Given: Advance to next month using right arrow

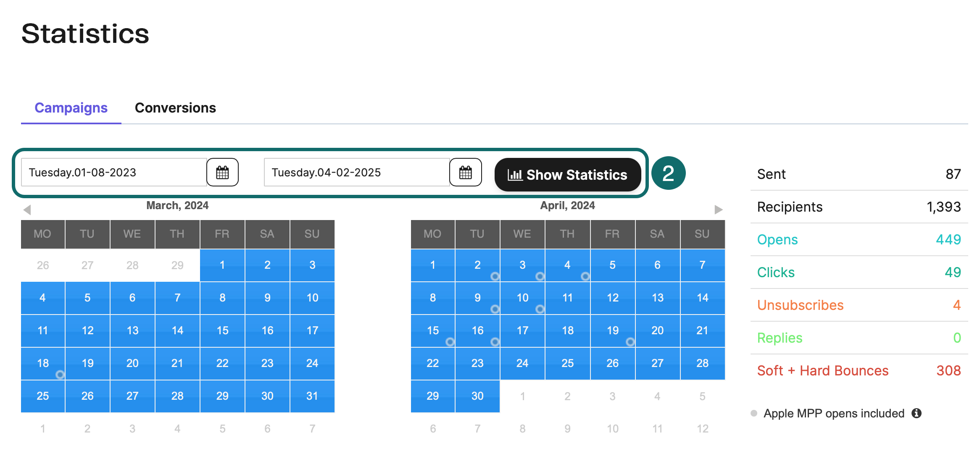Looking at the screenshot, I should 719,210.
